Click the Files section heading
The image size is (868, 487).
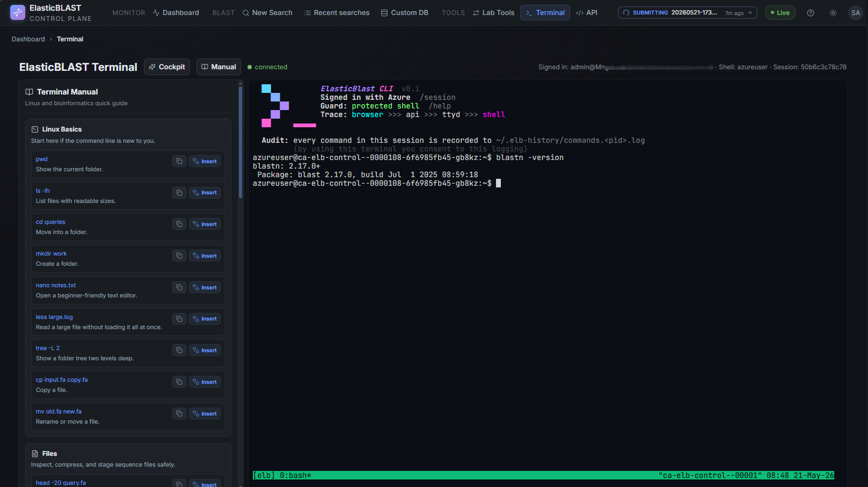point(49,454)
